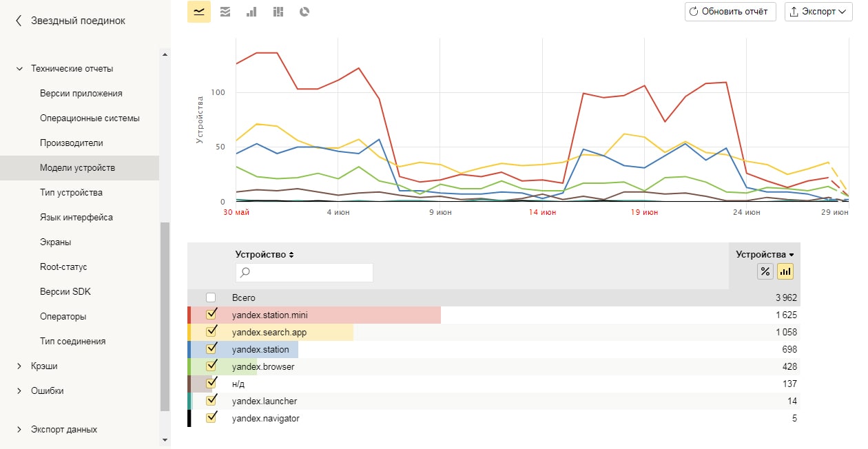Uncheck yandex.launcher checkbox

211,400
